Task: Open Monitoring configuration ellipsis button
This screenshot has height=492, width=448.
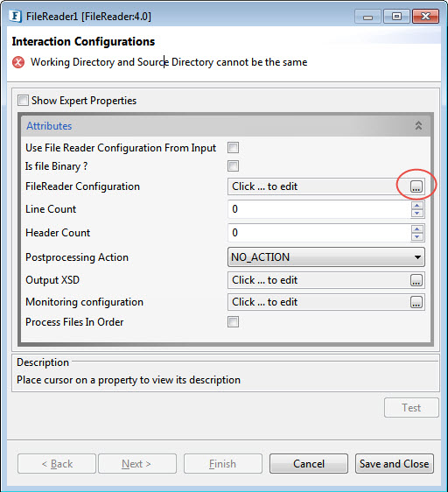Action: pos(416,302)
